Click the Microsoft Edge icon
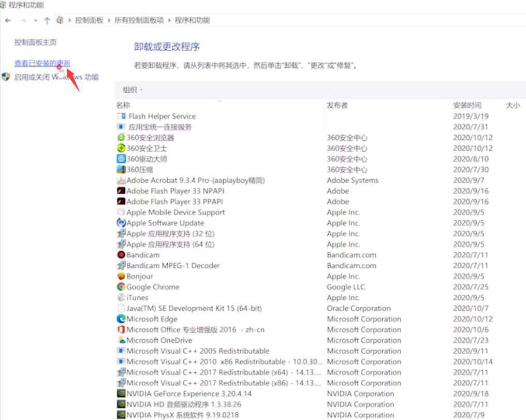Screen dimensions: 526x420 (x=121, y=318)
